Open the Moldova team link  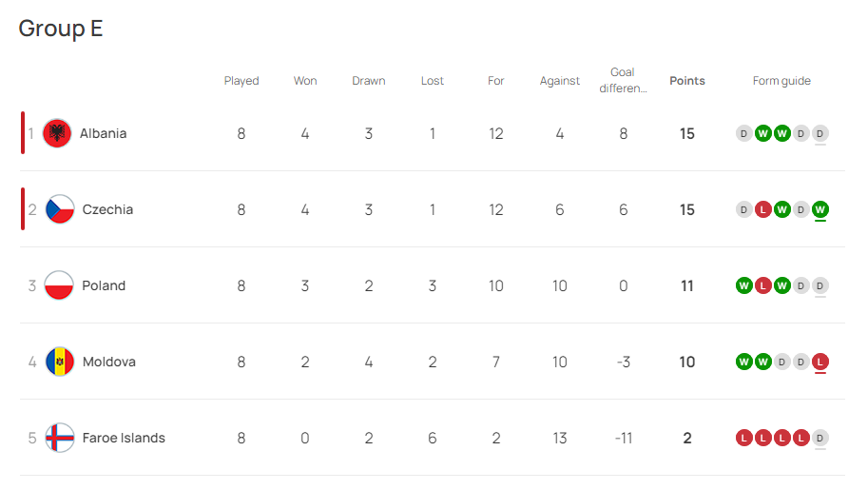click(109, 362)
